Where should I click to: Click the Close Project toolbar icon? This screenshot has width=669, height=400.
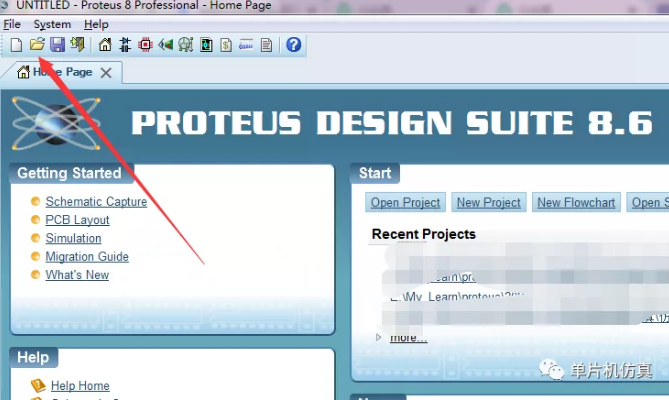(77, 45)
